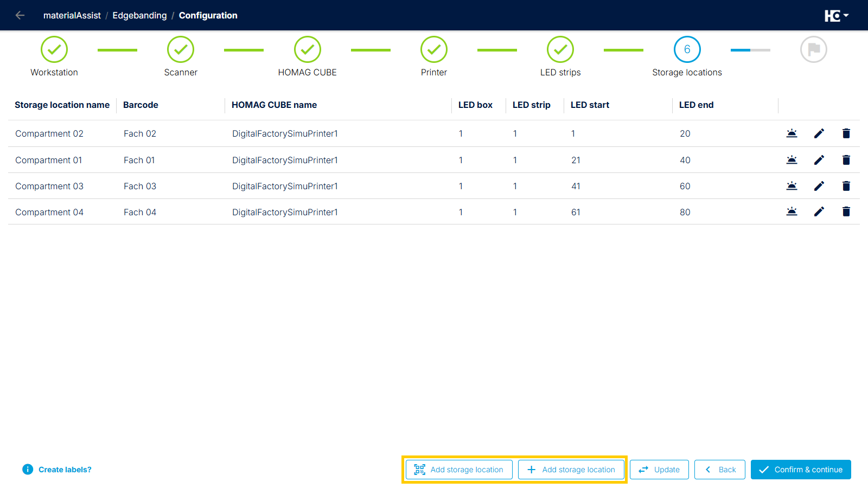Viewport: 868px width, 488px height.
Task: Delete Compartment 01 with trash icon
Action: click(x=846, y=160)
